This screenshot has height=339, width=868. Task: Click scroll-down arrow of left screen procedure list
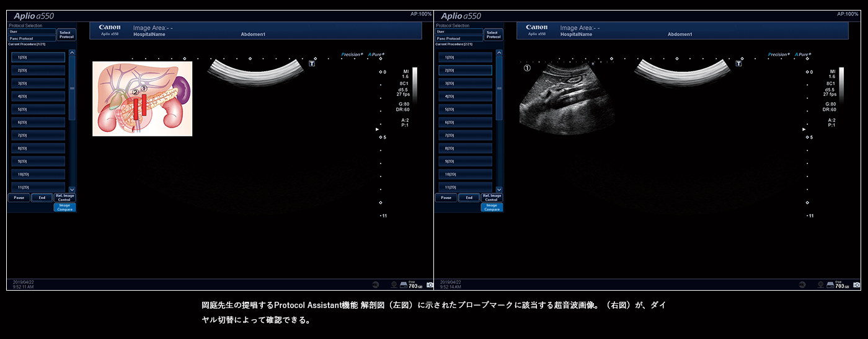(x=72, y=189)
